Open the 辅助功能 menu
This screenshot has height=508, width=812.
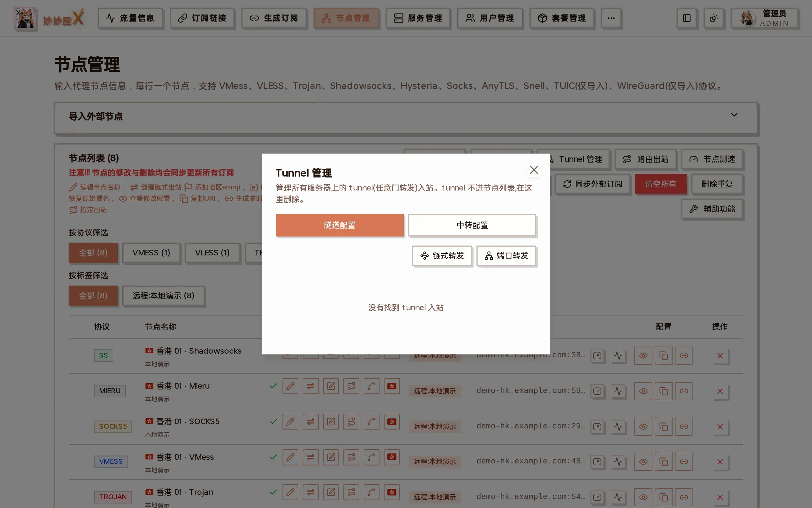point(712,209)
